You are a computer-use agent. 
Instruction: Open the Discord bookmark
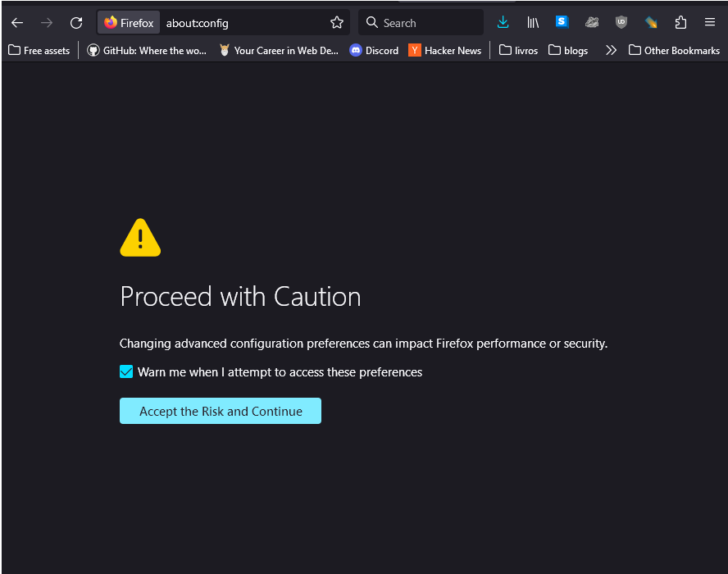(x=374, y=50)
